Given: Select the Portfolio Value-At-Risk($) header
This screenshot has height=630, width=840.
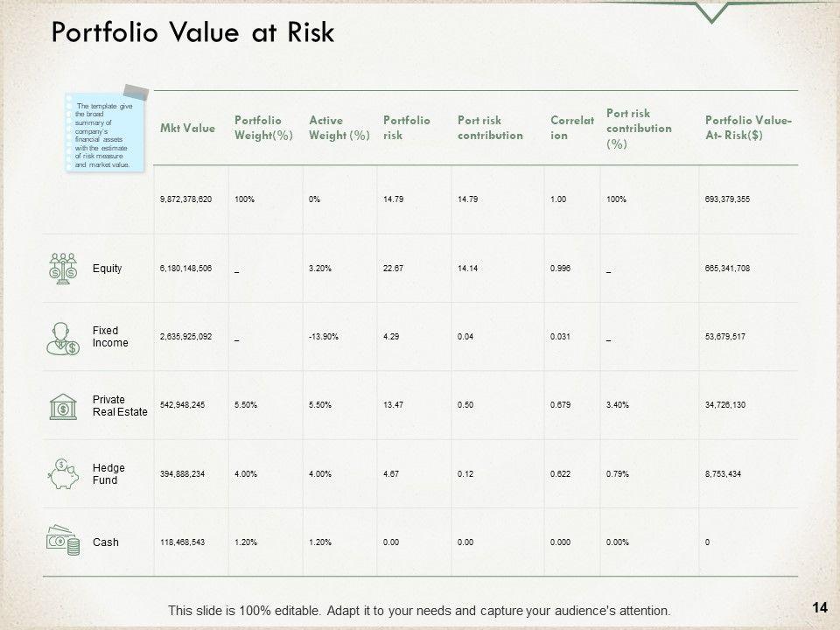Looking at the screenshot, I should click(x=748, y=128).
